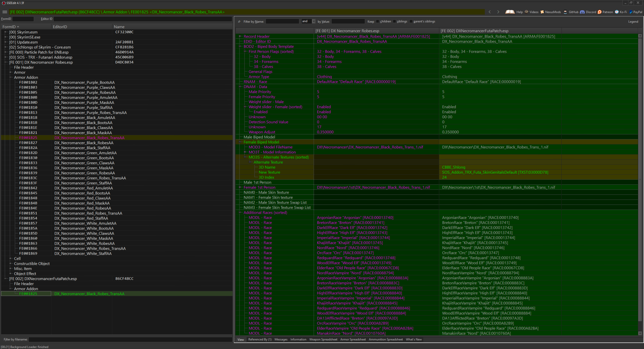Collapse the [FE 001] DX Necromancer Robes.esp node
Screen dimensions: 644x349
click(6, 62)
